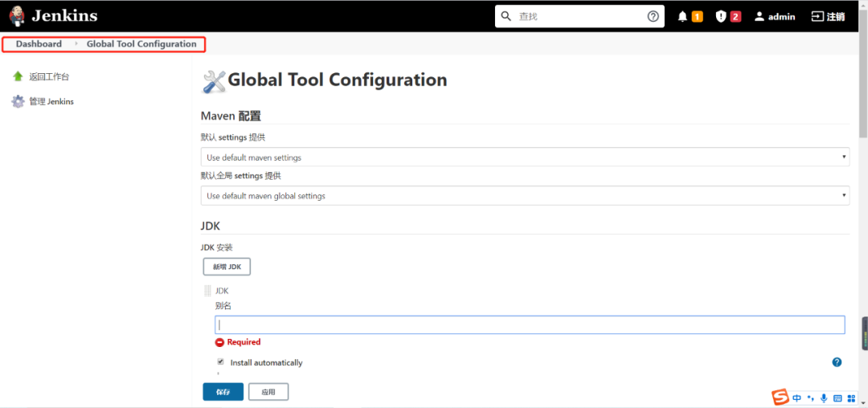Click the red Required error icon
Screen dimensions: 868x408
pyautogui.click(x=219, y=342)
